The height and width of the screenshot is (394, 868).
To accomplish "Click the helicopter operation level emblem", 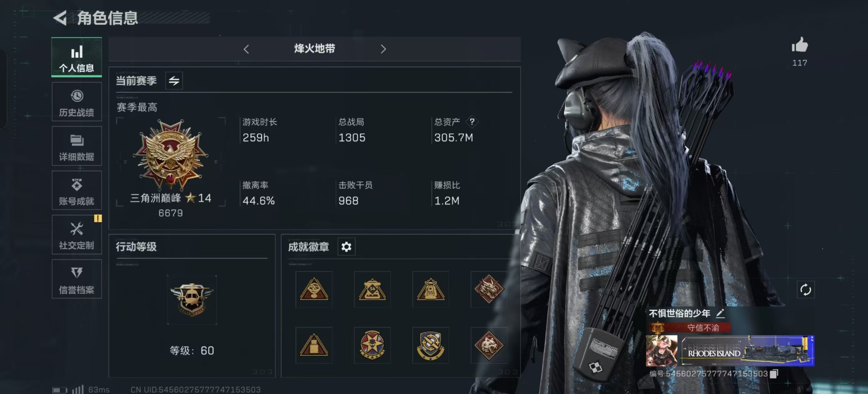I will pyautogui.click(x=192, y=300).
